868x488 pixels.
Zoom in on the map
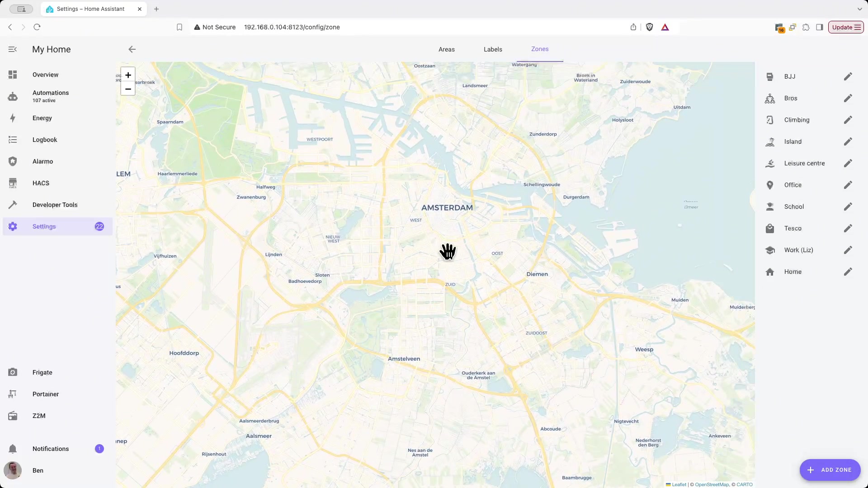[128, 75]
